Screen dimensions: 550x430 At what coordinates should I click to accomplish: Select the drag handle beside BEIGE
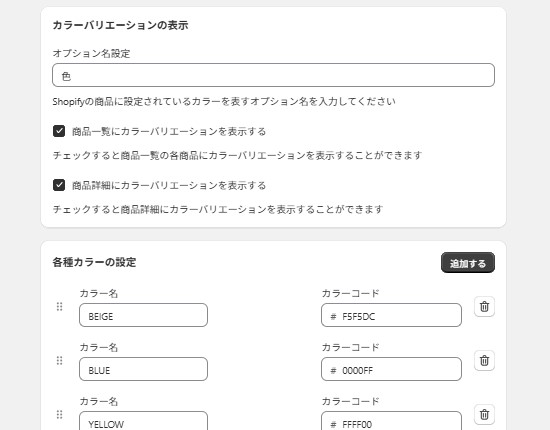(60, 307)
